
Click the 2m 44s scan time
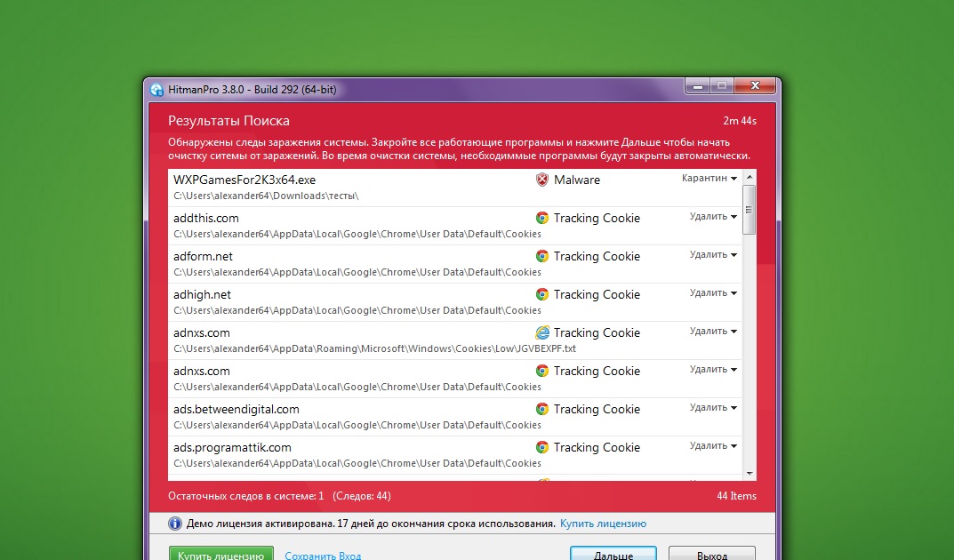pyautogui.click(x=739, y=121)
